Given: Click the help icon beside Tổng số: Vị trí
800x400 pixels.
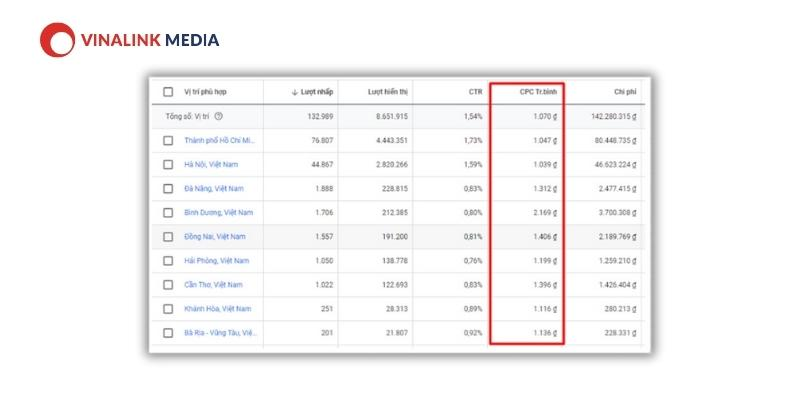Looking at the screenshot, I should click(x=218, y=116).
